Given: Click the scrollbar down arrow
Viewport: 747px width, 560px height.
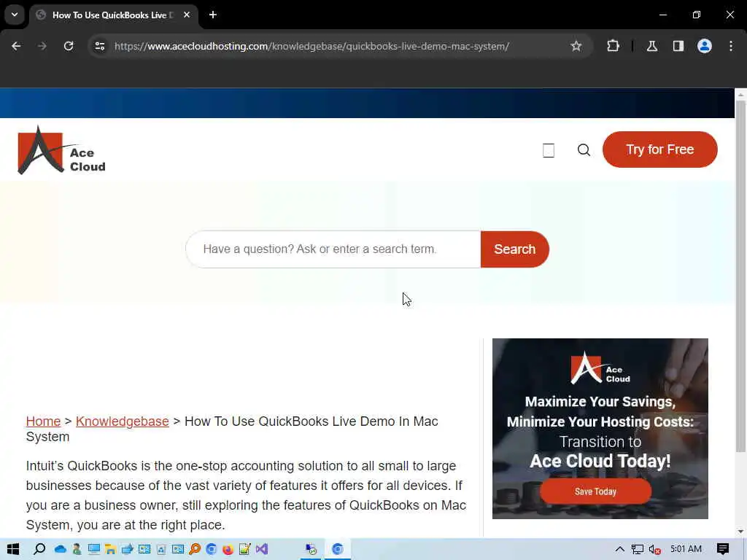Looking at the screenshot, I should click(x=740, y=532).
